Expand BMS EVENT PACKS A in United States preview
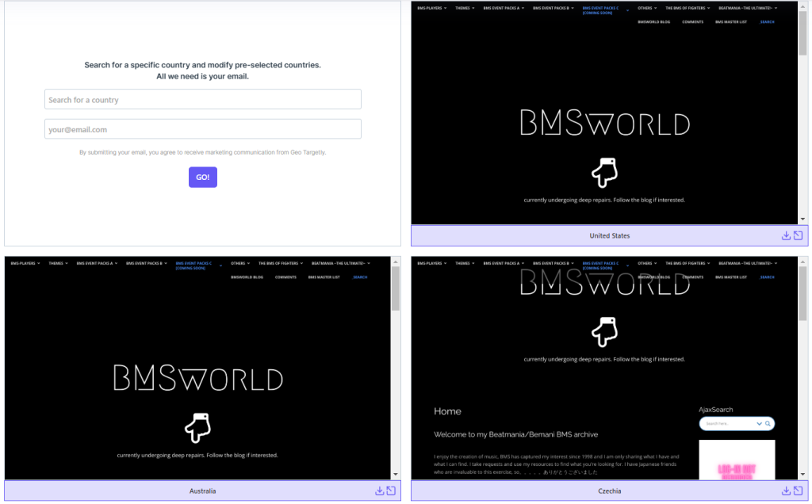 pos(504,8)
